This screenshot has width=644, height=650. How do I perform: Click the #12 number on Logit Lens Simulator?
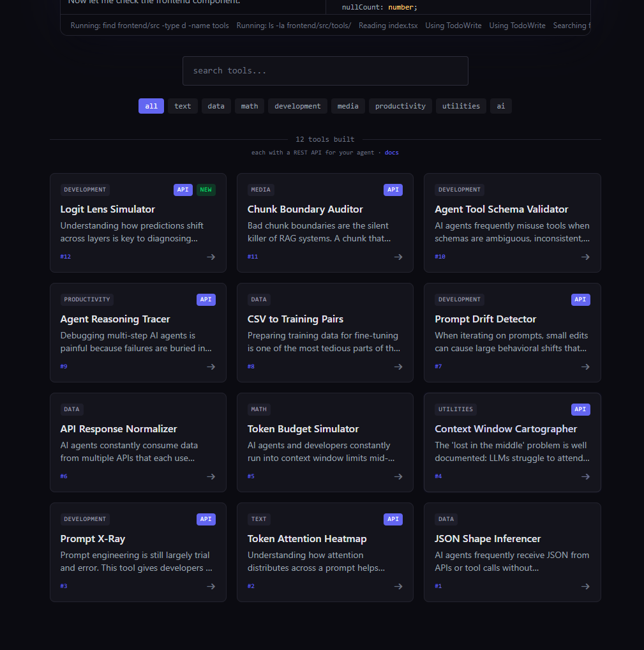pyautogui.click(x=66, y=257)
